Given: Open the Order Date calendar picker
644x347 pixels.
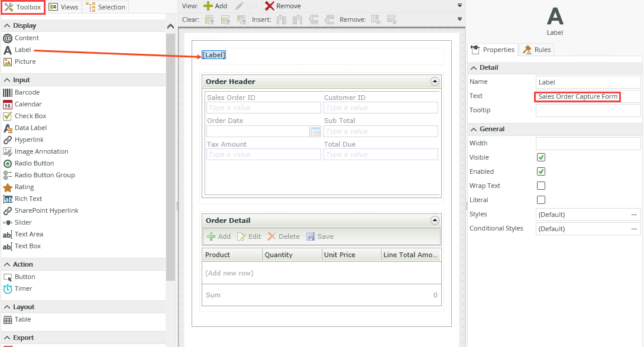Looking at the screenshot, I should click(x=315, y=131).
